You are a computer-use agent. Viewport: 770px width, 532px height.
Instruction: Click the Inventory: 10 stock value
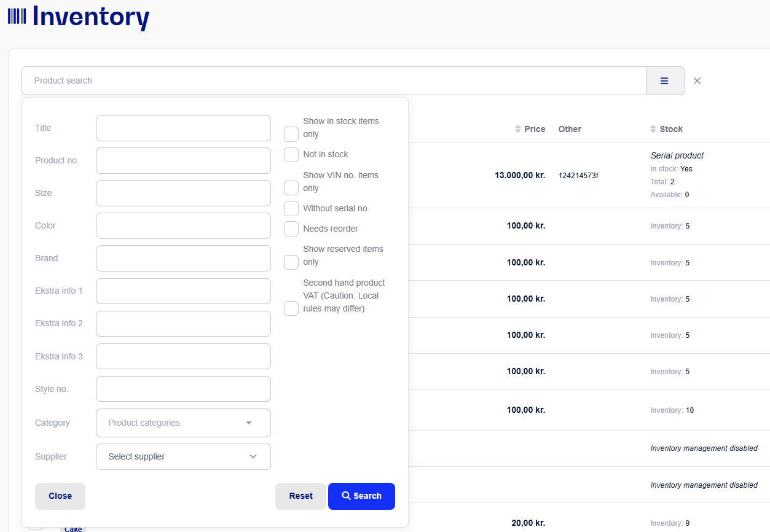(672, 410)
